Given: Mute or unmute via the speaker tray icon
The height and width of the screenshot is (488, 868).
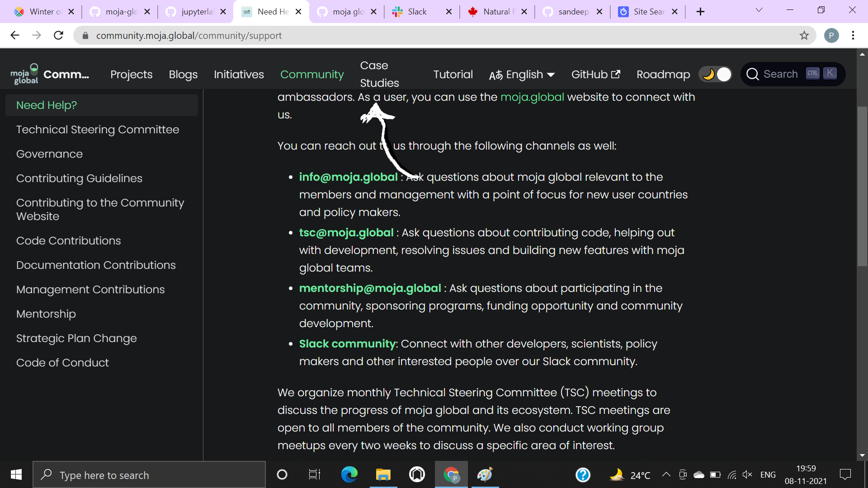Looking at the screenshot, I should tap(747, 474).
